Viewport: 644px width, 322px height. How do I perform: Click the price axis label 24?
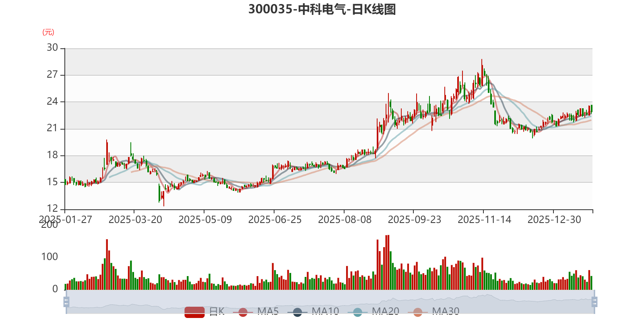click(52, 101)
